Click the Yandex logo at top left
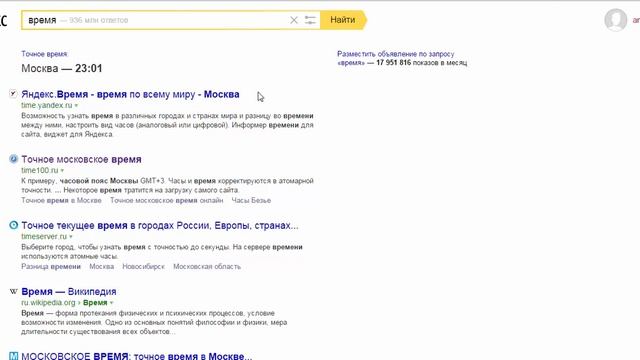Image resolution: width=640 pixels, height=360 pixels. tap(4, 20)
